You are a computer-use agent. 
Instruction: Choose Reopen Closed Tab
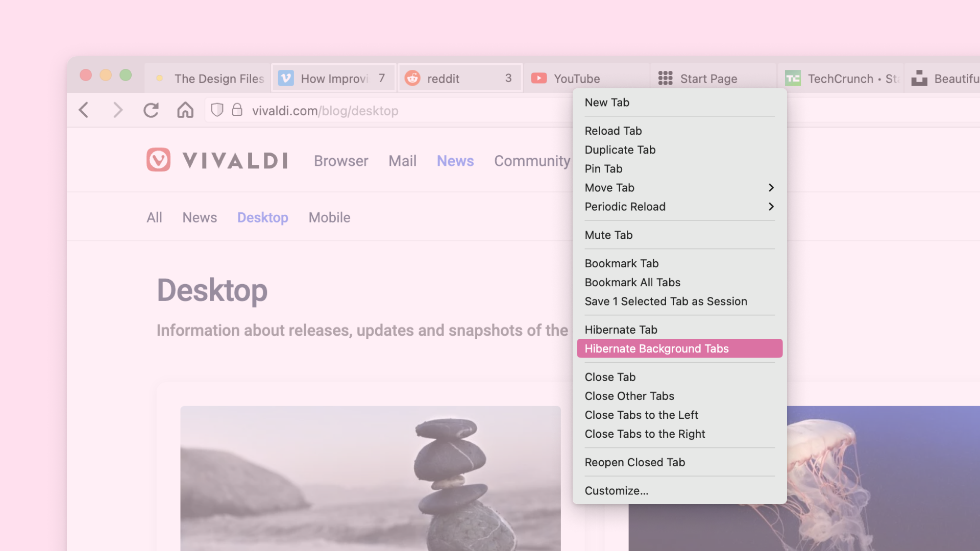click(679, 462)
